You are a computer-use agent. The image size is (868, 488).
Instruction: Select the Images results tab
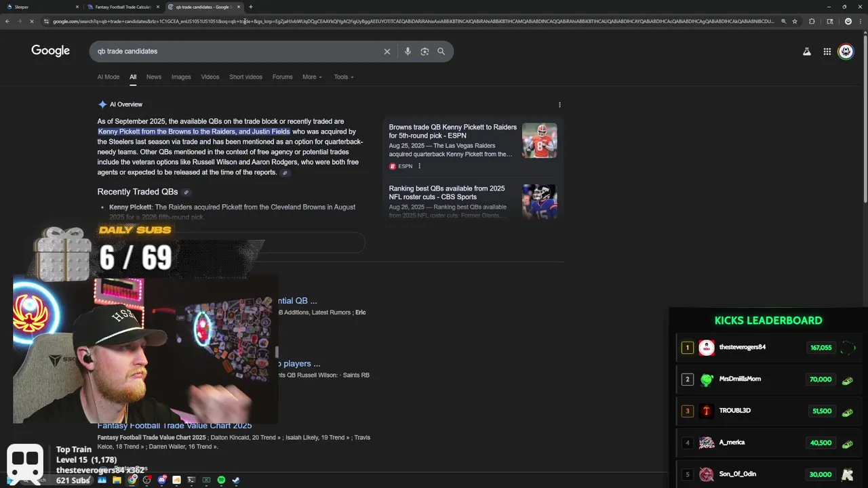click(x=181, y=77)
